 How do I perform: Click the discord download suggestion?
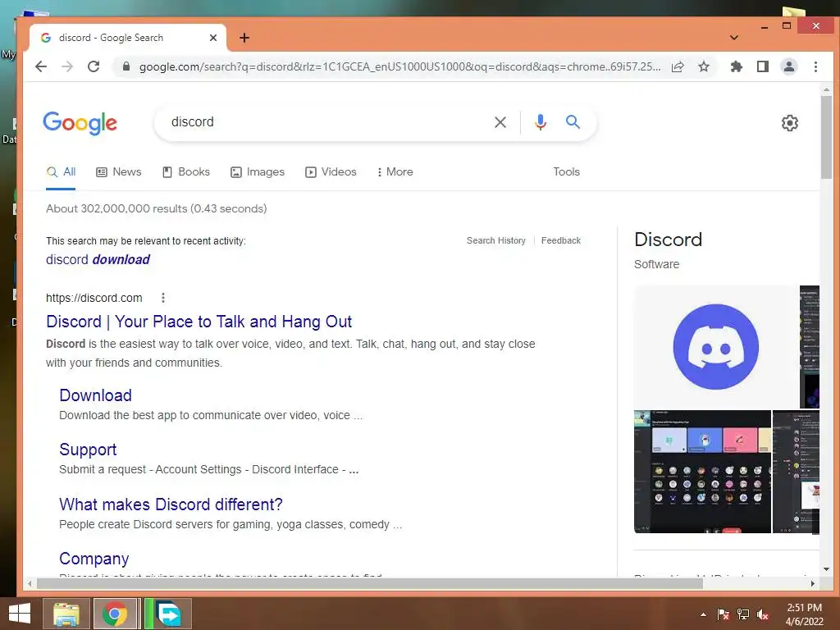pos(98,260)
